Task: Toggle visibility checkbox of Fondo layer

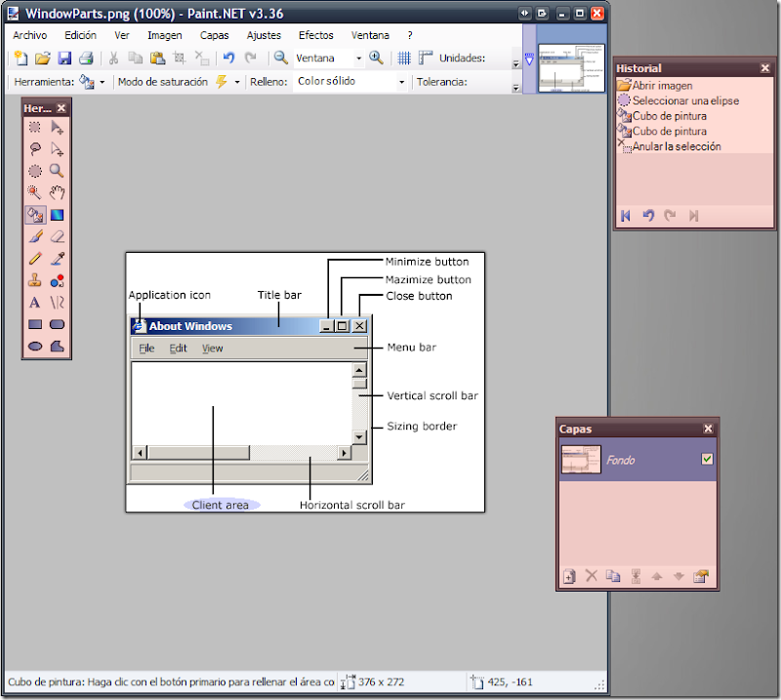Action: pyautogui.click(x=707, y=459)
